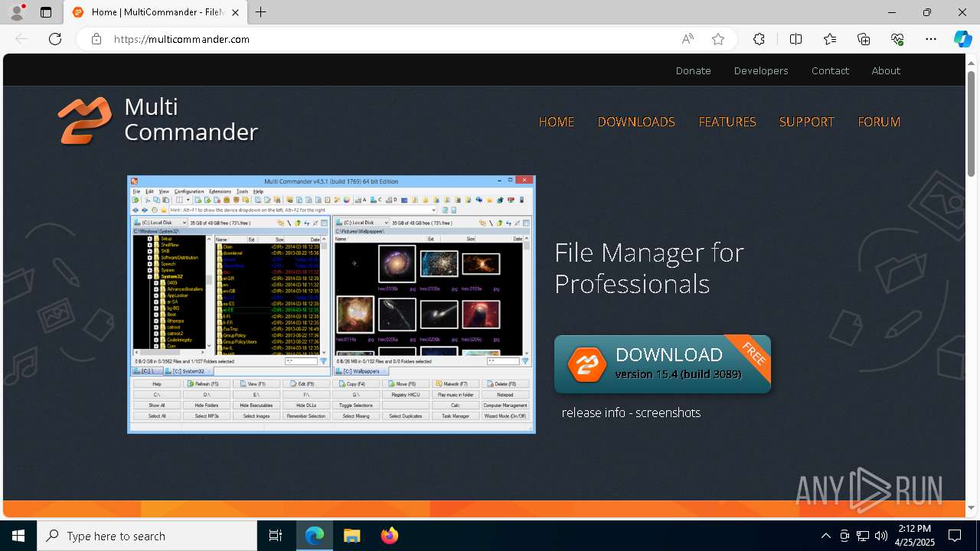Click the Multi Commander logo
980x551 pixels.
point(158,119)
